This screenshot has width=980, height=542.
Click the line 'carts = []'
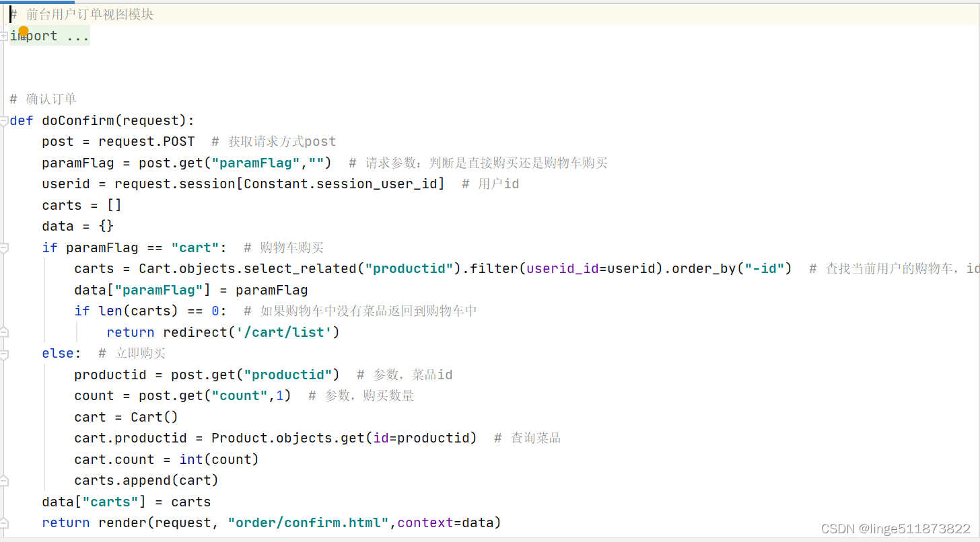coord(81,205)
